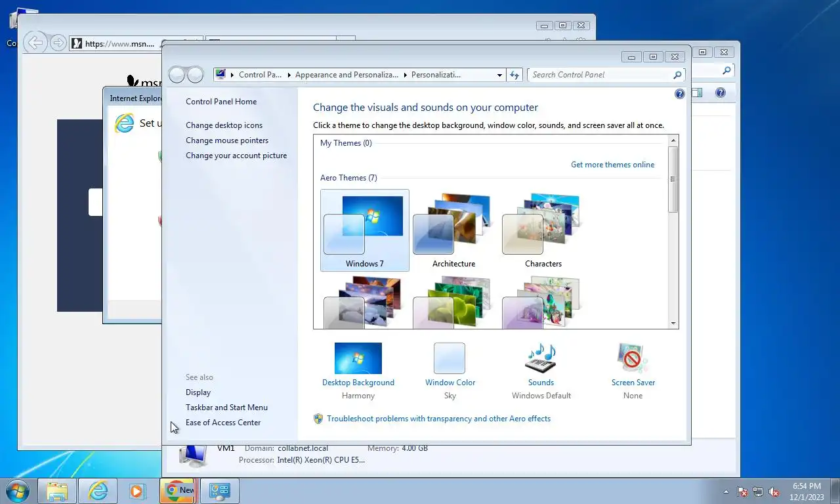Image resolution: width=840 pixels, height=504 pixels.
Task: Click the Internet Explorer logo in the setup dialog
Action: (x=124, y=123)
